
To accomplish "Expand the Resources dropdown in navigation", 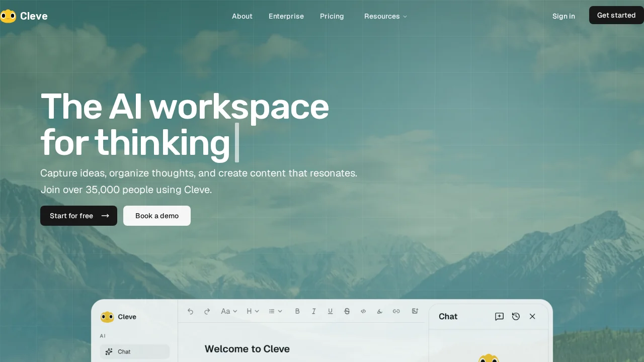I will point(385,16).
